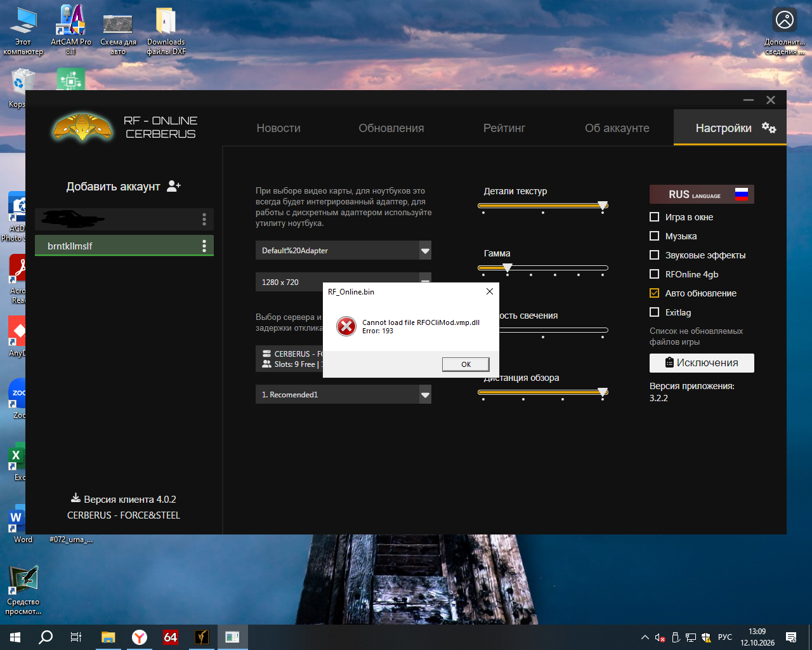Screen dimensions: 812x650
Task: Disable the auto update checkbox
Action: [x=655, y=293]
